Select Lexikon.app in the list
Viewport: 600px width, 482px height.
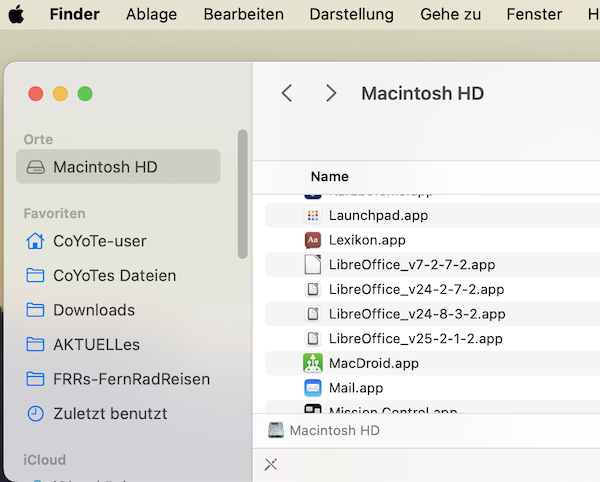click(x=432, y=240)
